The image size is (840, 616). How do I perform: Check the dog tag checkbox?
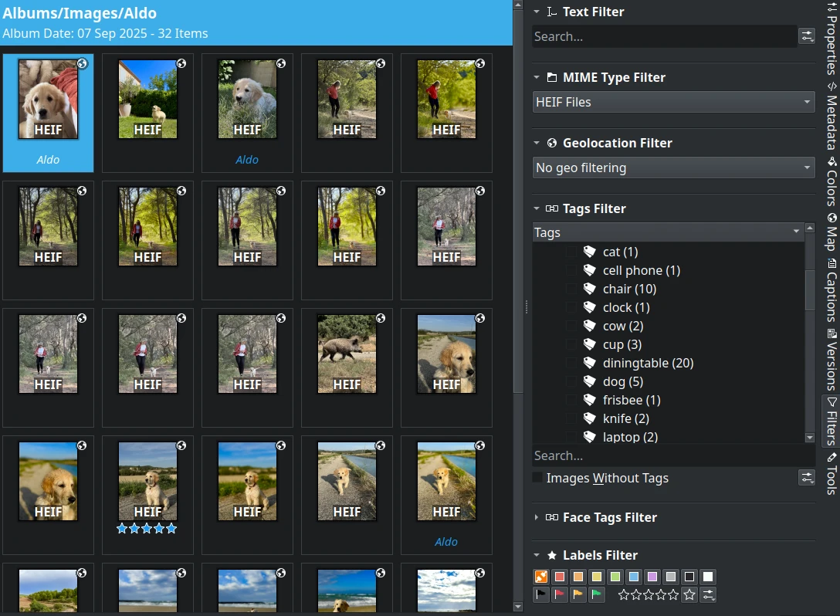point(572,381)
